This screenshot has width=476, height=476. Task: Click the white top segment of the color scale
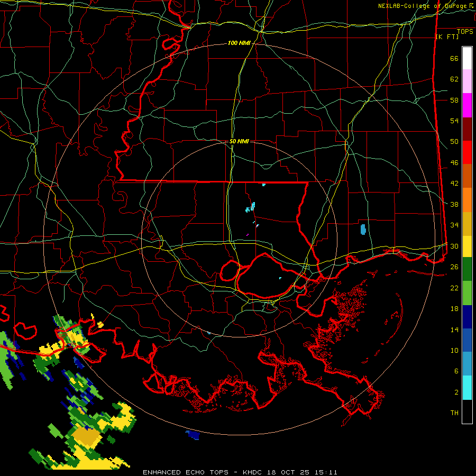[x=467, y=58]
